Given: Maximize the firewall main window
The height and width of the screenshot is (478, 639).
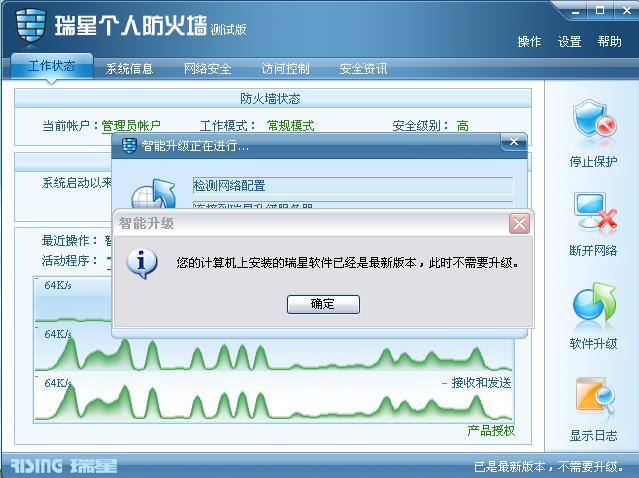Looking at the screenshot, I should [x=599, y=11].
